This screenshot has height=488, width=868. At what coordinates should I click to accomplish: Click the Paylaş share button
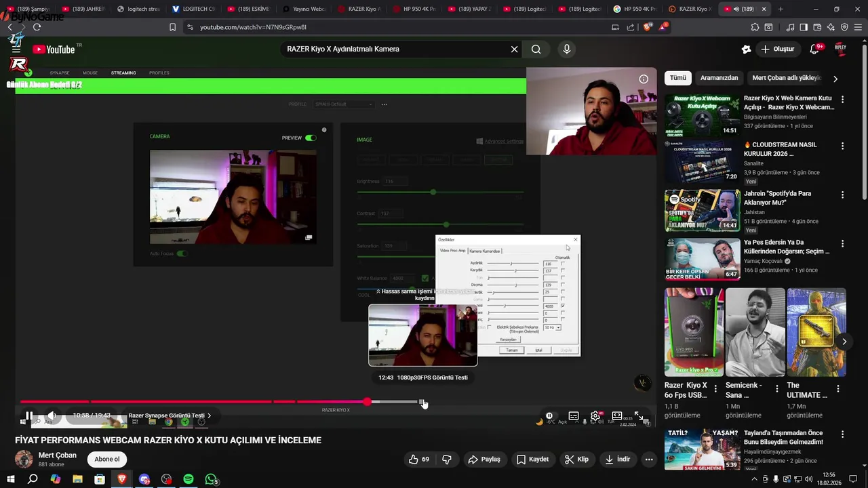pos(484,459)
